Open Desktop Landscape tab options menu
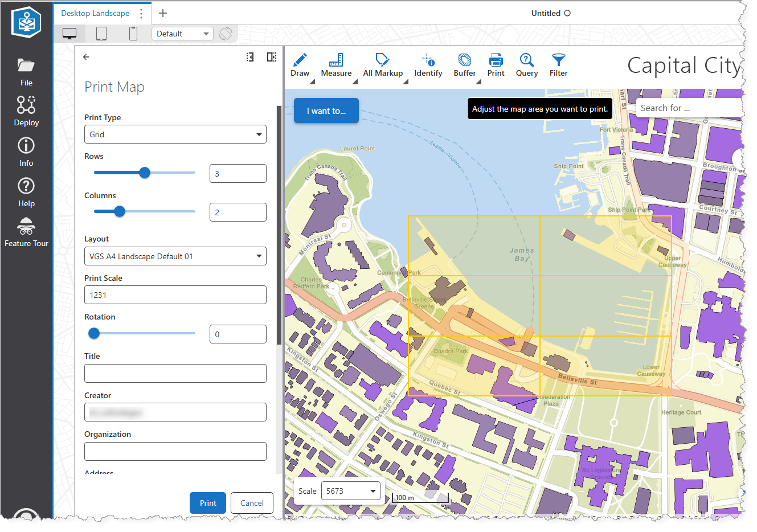This screenshot has height=532, width=757. click(x=141, y=13)
